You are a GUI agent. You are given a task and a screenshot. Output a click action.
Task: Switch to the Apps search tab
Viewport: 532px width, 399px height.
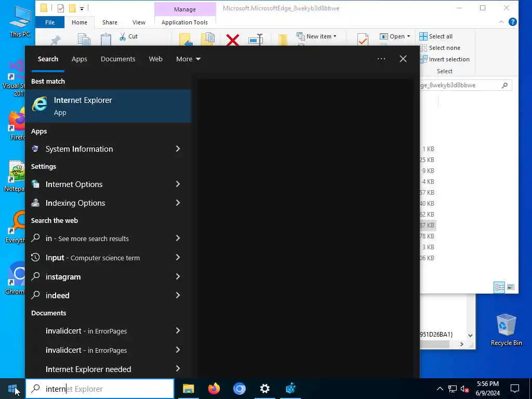[x=79, y=59]
